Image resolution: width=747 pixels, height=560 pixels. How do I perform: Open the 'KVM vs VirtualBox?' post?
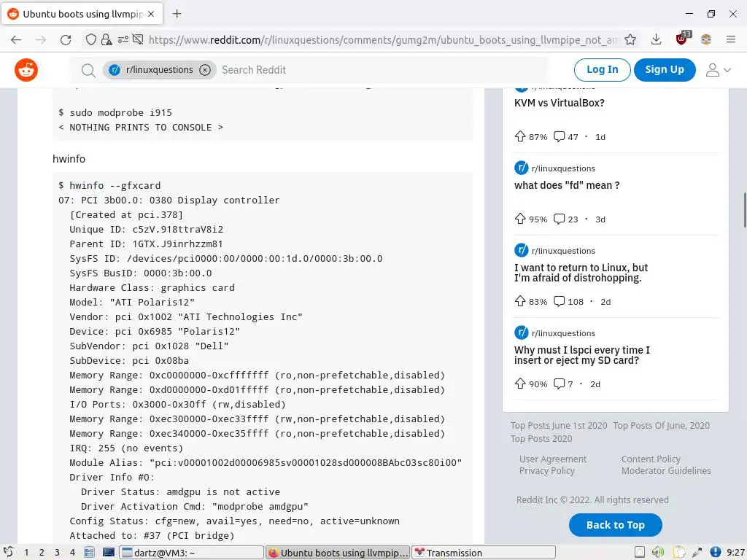pyautogui.click(x=560, y=103)
